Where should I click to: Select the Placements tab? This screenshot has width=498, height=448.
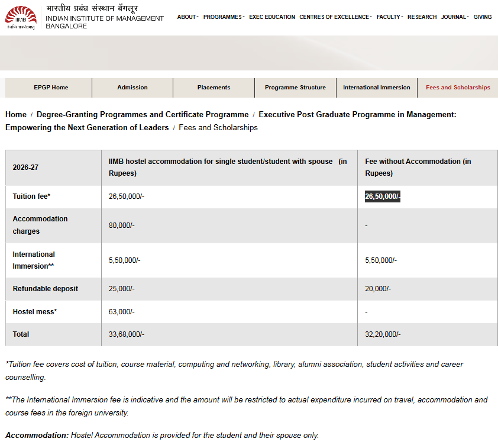(x=214, y=88)
